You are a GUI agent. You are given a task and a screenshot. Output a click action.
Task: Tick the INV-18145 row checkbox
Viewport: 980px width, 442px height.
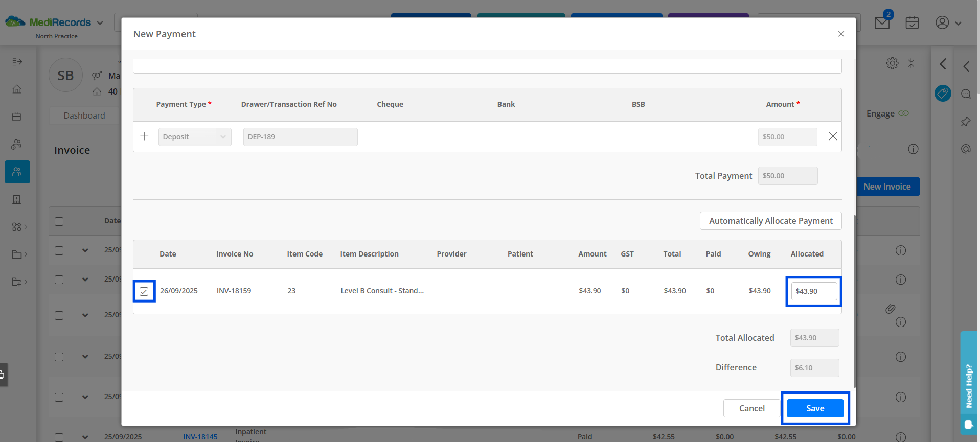[x=59, y=437]
